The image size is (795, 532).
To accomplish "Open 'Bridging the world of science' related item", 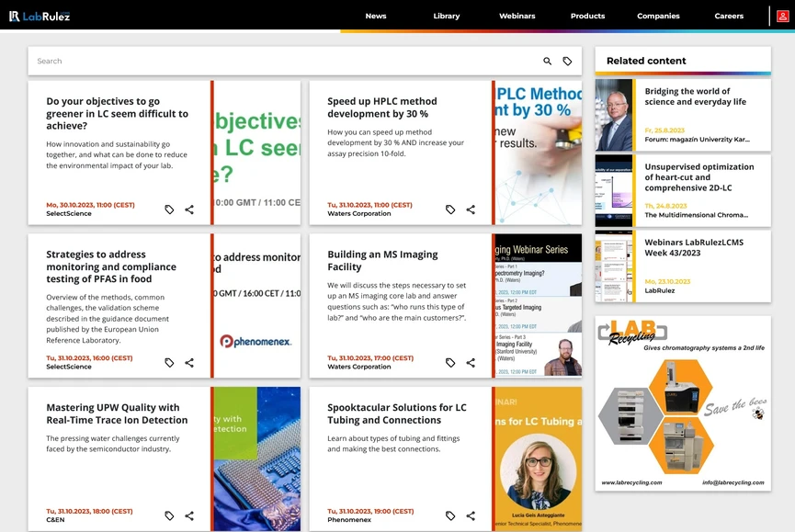I will coord(695,96).
